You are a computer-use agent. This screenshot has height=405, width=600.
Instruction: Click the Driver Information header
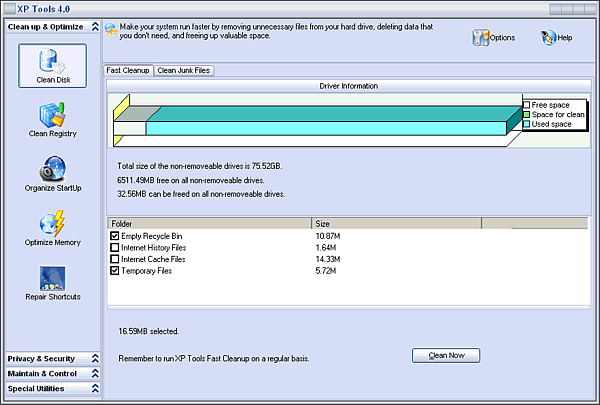(x=349, y=86)
